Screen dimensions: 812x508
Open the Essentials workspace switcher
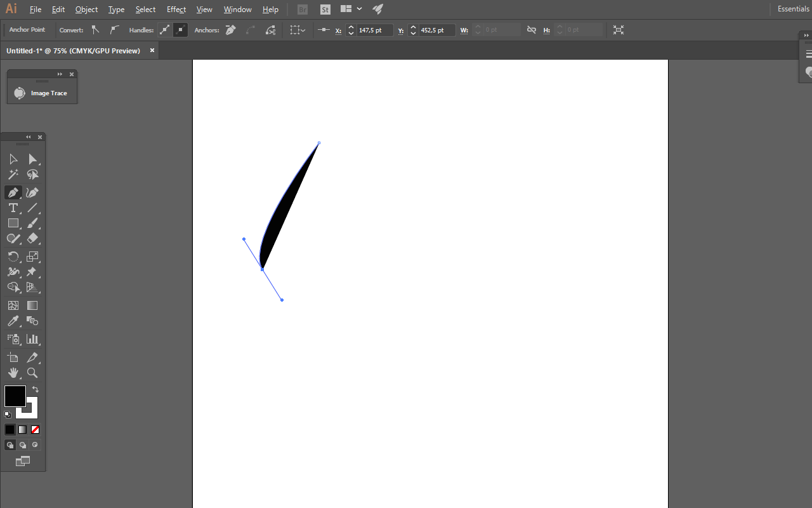click(792, 9)
